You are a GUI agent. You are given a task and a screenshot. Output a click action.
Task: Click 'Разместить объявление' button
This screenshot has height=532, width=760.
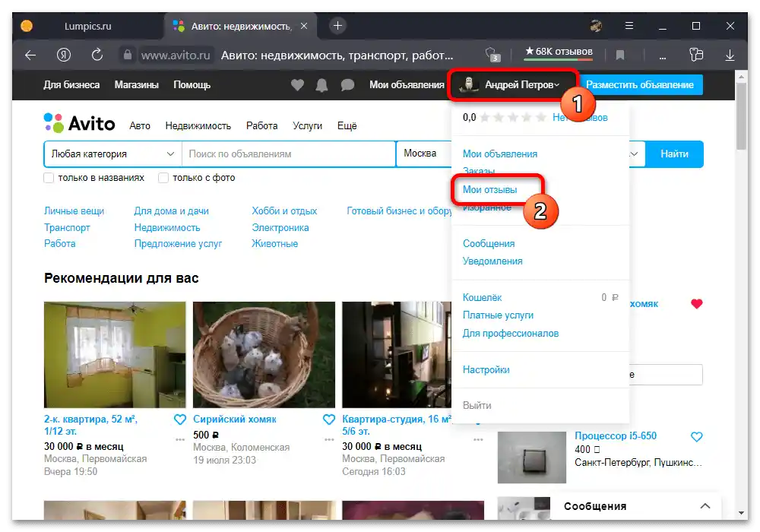click(x=640, y=85)
